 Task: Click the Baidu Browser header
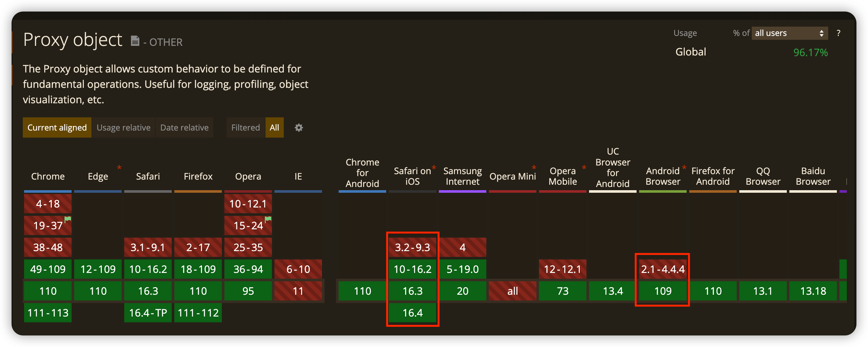coord(813,176)
